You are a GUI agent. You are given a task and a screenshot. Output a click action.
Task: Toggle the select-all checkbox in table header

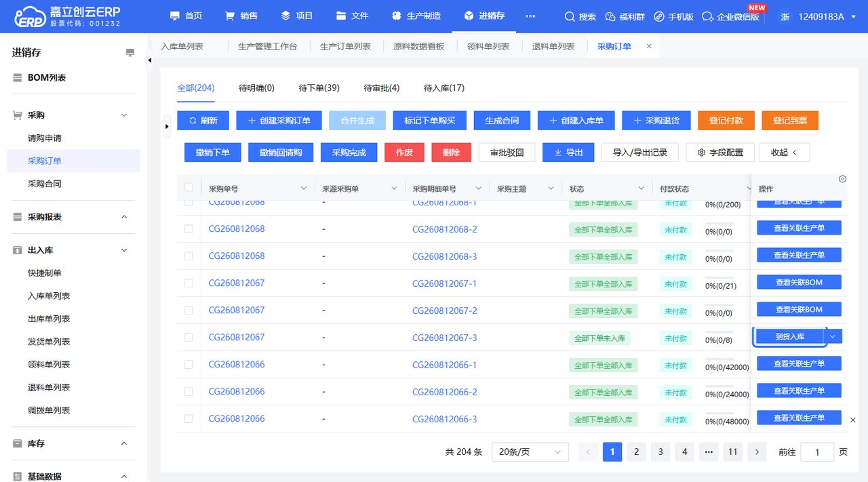coord(189,188)
